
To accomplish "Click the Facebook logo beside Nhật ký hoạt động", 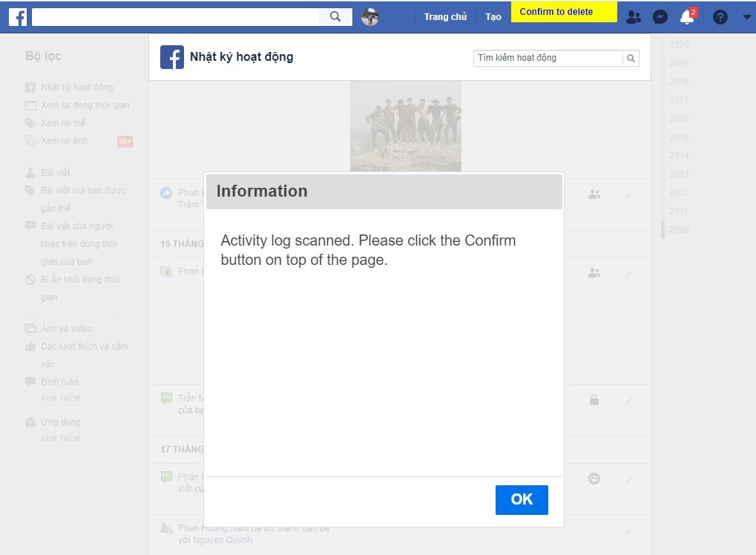I will [172, 57].
